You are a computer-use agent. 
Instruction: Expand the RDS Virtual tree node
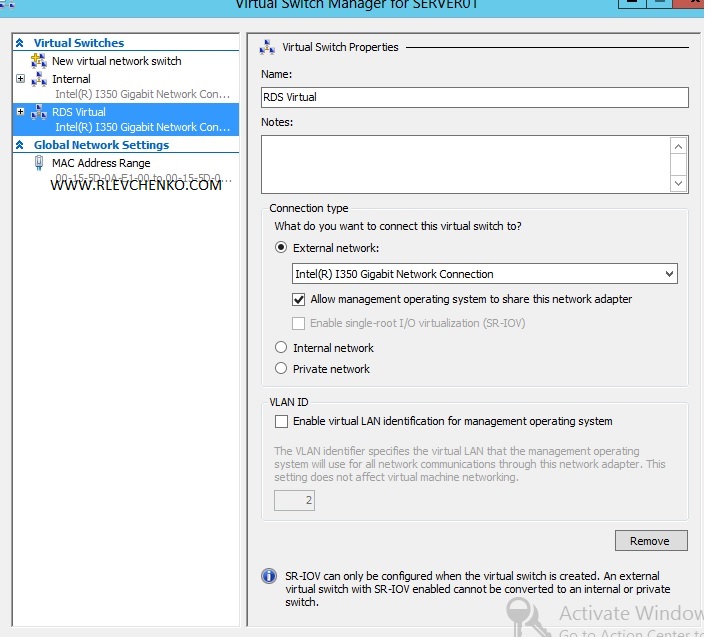[20, 112]
